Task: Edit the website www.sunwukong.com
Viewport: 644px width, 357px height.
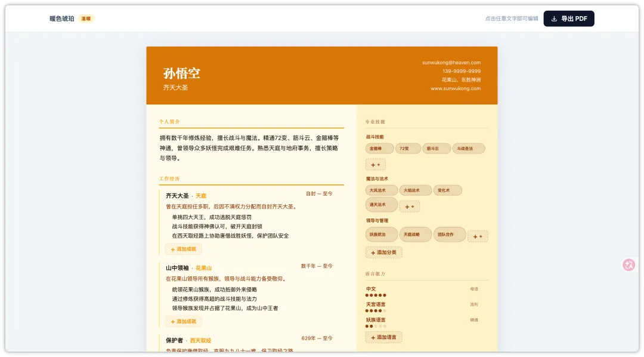Action: [x=456, y=88]
